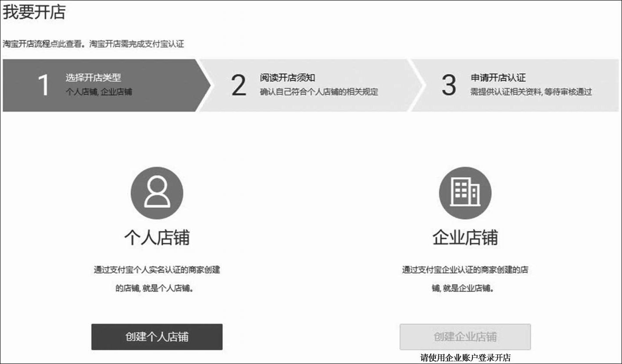
Task: Click the 企业店铺 large heading
Action: [465, 237]
